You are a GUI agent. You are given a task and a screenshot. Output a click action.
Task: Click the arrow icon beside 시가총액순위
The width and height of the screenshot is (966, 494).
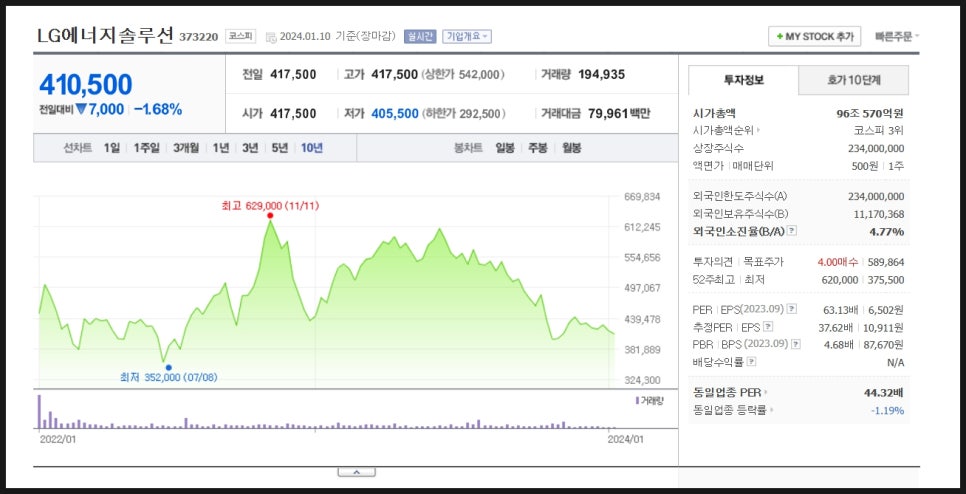tap(759, 131)
